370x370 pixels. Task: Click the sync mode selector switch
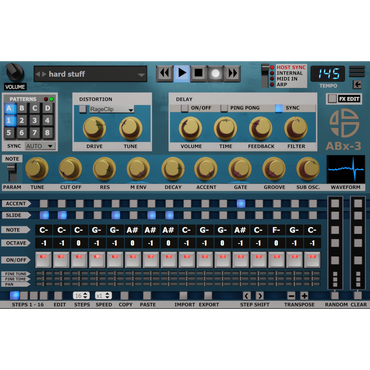tap(265, 76)
